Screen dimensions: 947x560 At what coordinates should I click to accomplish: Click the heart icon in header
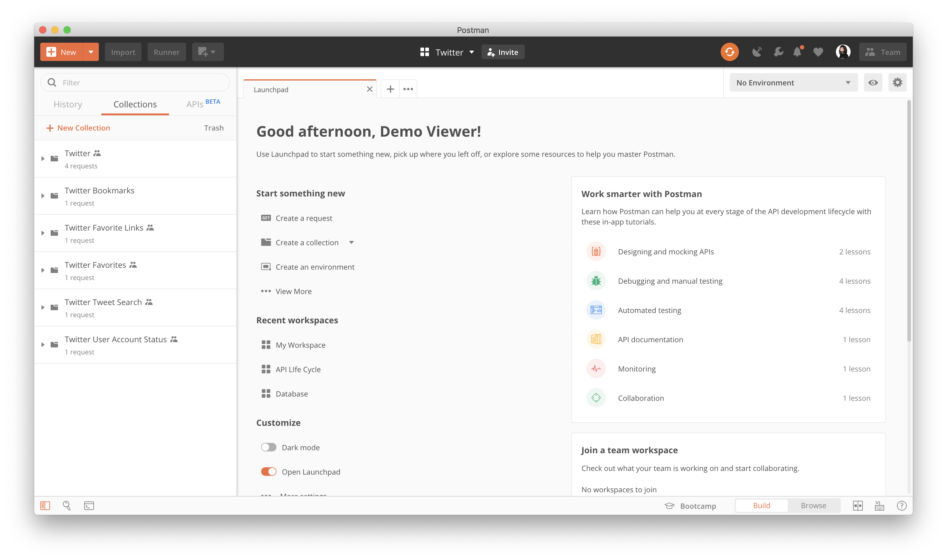tap(818, 52)
